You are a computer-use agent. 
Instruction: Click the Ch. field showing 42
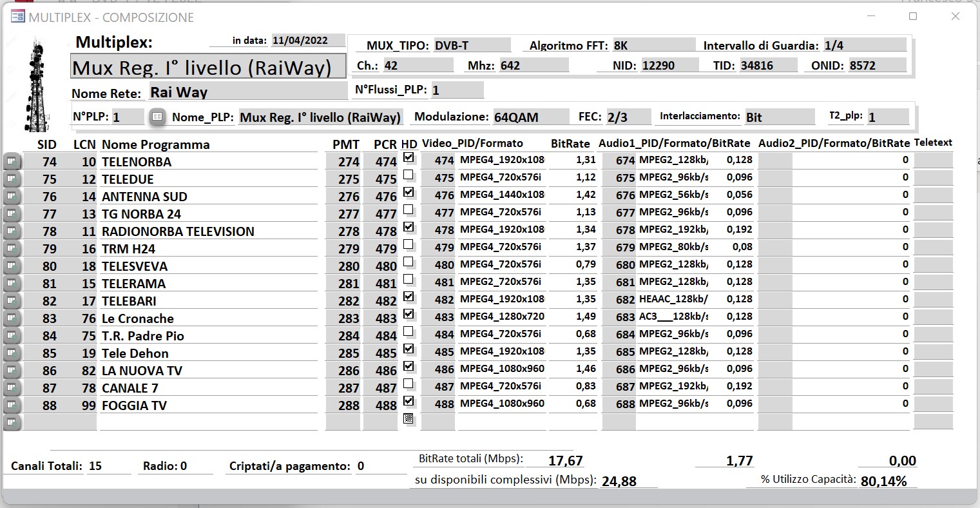point(418,65)
